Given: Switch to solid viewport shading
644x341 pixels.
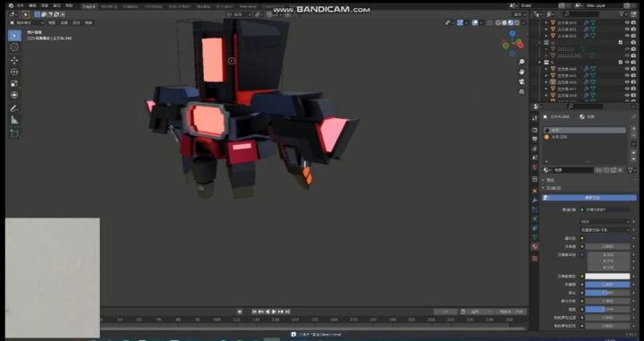Looking at the screenshot, I should tap(504, 22).
